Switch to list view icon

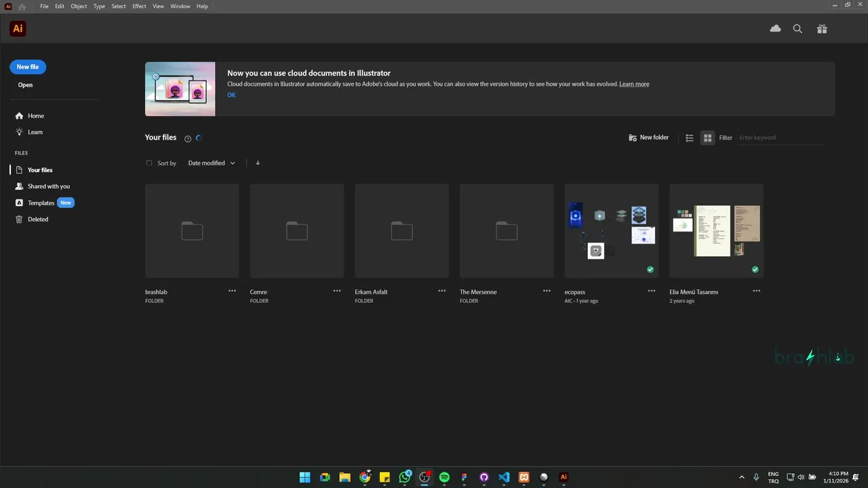point(689,138)
